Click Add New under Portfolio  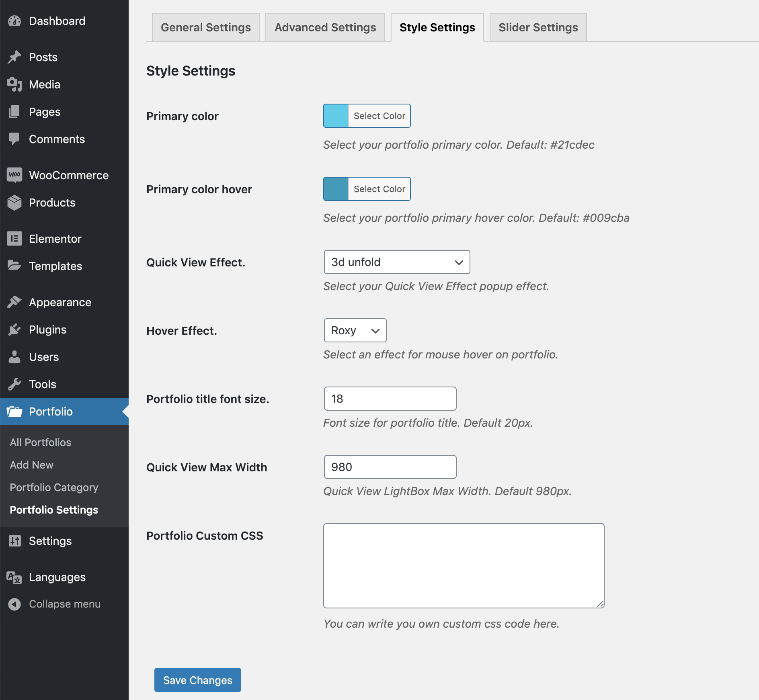[x=32, y=465]
